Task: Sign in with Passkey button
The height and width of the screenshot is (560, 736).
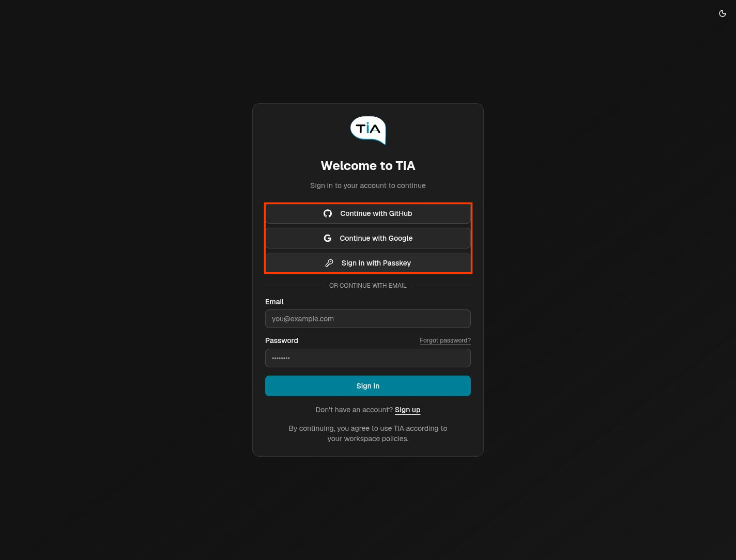Action: (368, 263)
